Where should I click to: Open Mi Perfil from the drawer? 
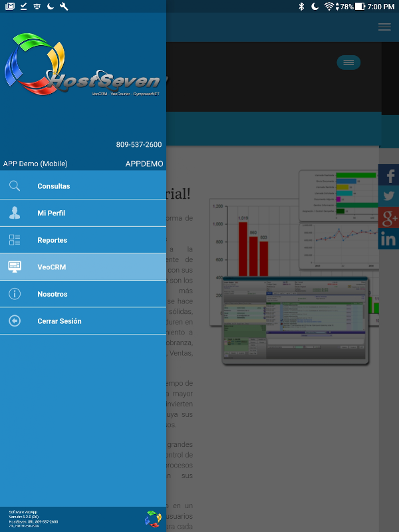coord(83,213)
